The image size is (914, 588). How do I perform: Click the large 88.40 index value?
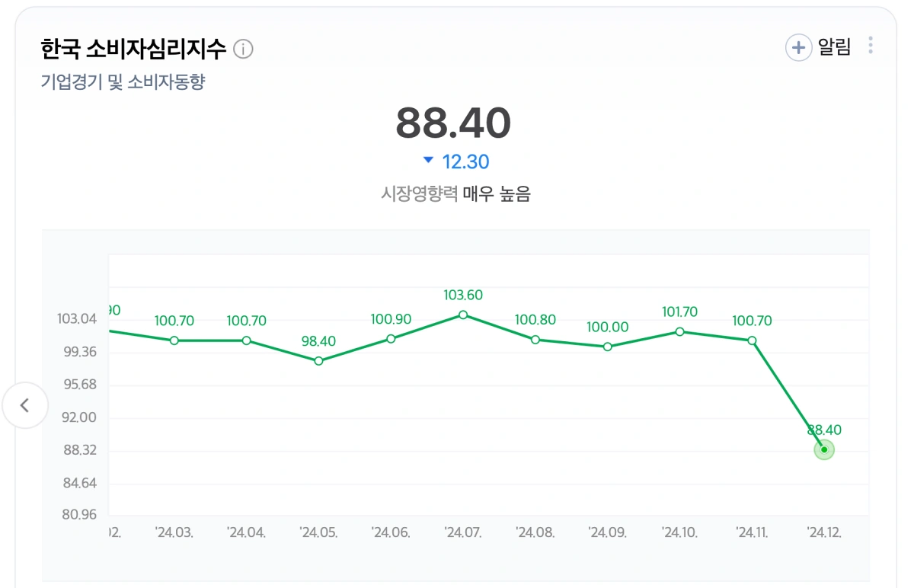pos(452,123)
